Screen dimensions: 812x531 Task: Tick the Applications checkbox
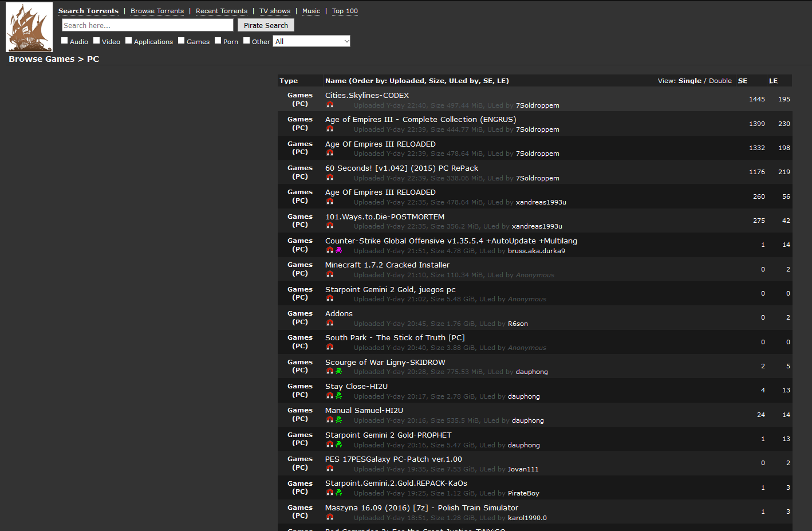[x=129, y=41]
